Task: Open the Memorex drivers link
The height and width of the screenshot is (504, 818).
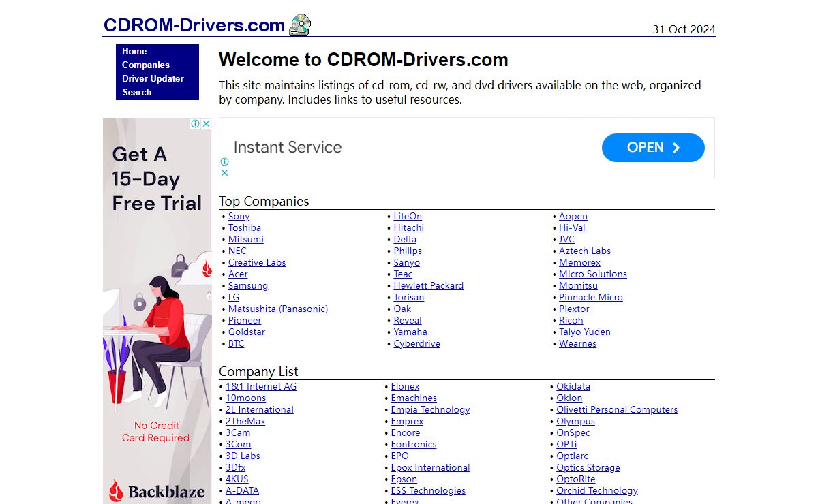Action: (580, 262)
